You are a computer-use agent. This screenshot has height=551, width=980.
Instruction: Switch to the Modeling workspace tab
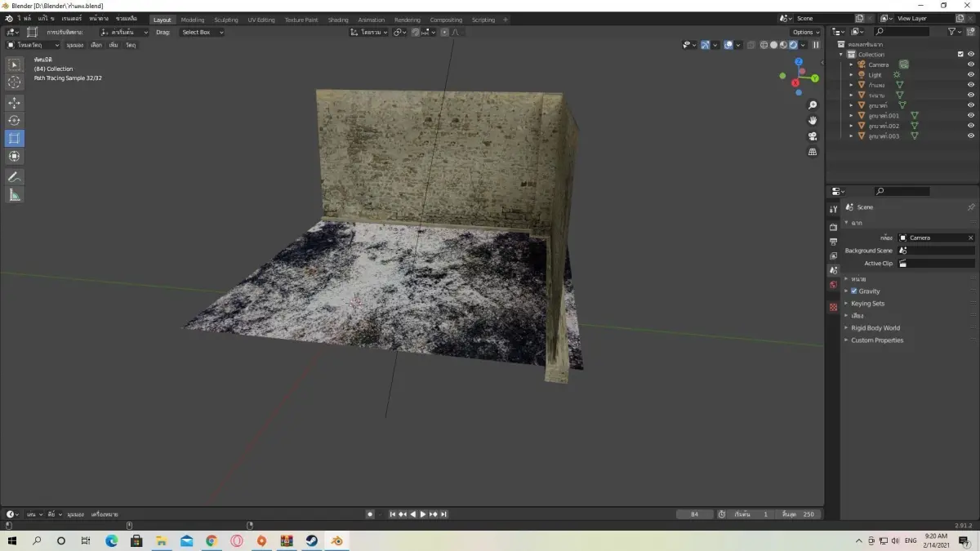tap(193, 20)
